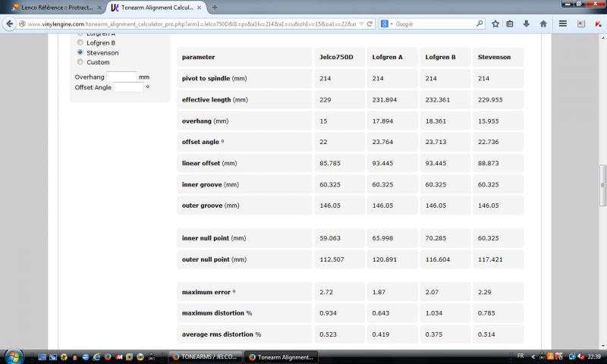607x364 pixels.
Task: Open the bookmarks list icon
Action: tap(510, 24)
